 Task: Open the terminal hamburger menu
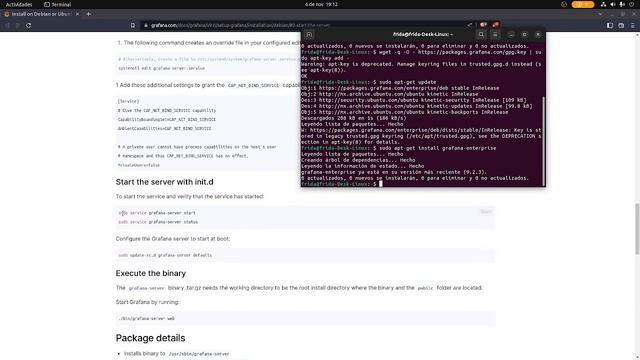click(x=495, y=35)
